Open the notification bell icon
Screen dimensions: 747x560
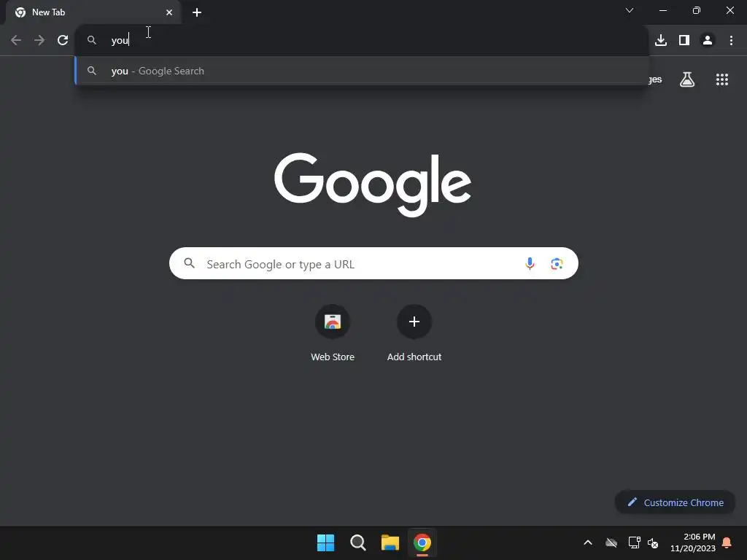727,542
